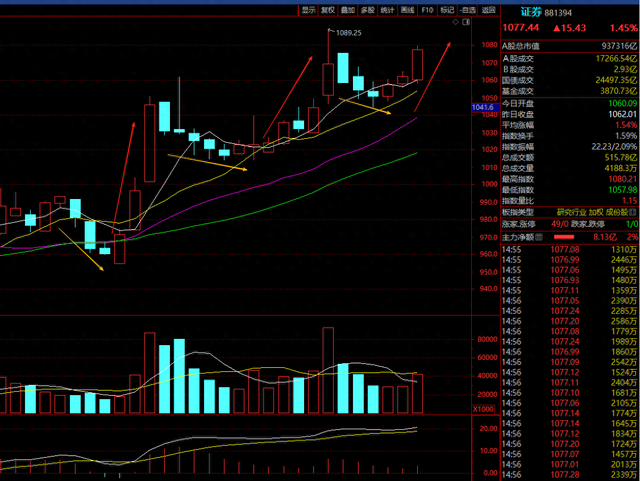Select 指数振幅 value 22.23/2.09%
Screen dimensions: 640x481
point(614,147)
